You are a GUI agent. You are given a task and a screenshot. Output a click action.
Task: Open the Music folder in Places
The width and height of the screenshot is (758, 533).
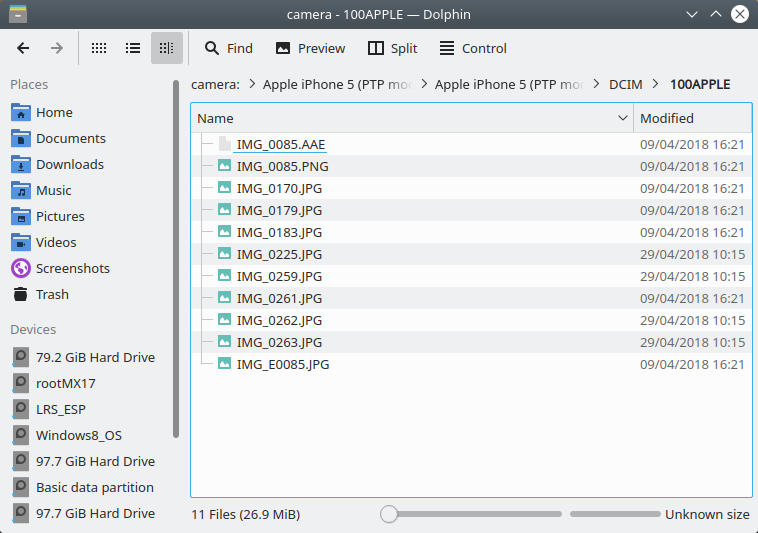54,190
